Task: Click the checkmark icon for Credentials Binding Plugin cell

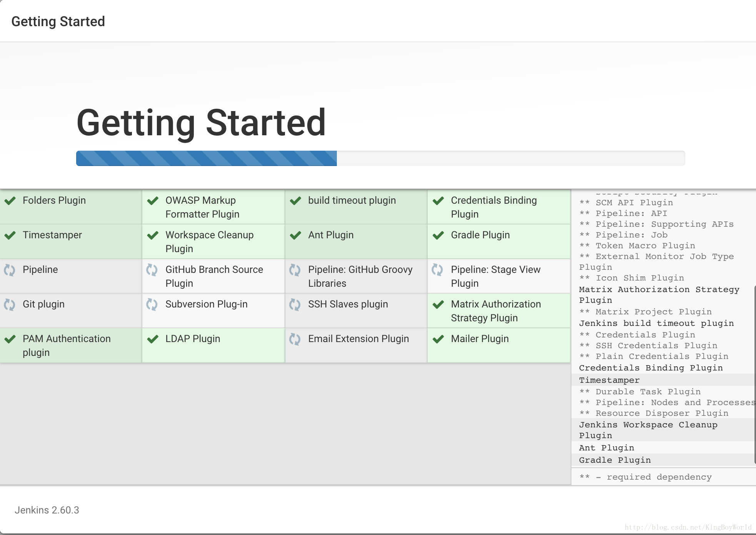Action: tap(438, 201)
